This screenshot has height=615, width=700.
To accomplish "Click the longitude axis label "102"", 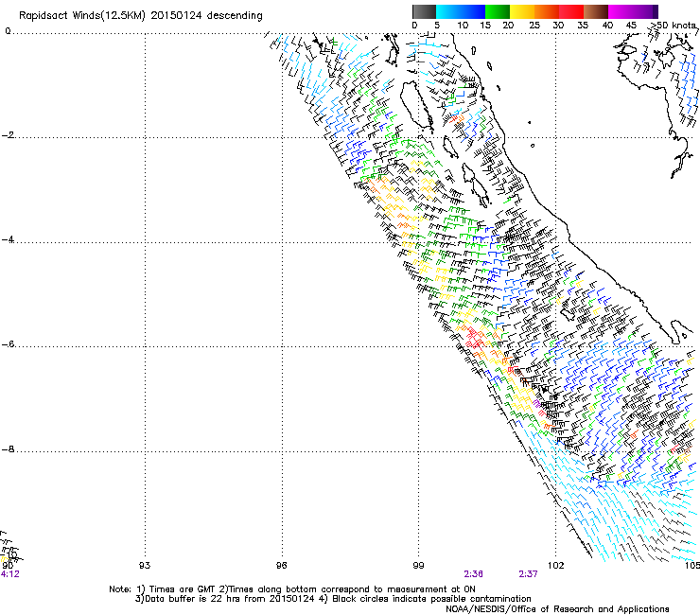I will click(x=556, y=566).
